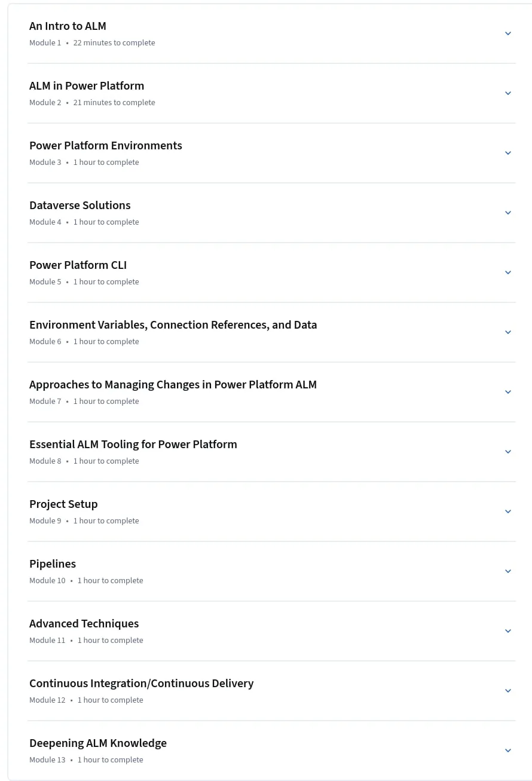Open Approaches to Managing Changes in Power Platform ALM
Viewport: 532px width, 781px height.
click(173, 385)
